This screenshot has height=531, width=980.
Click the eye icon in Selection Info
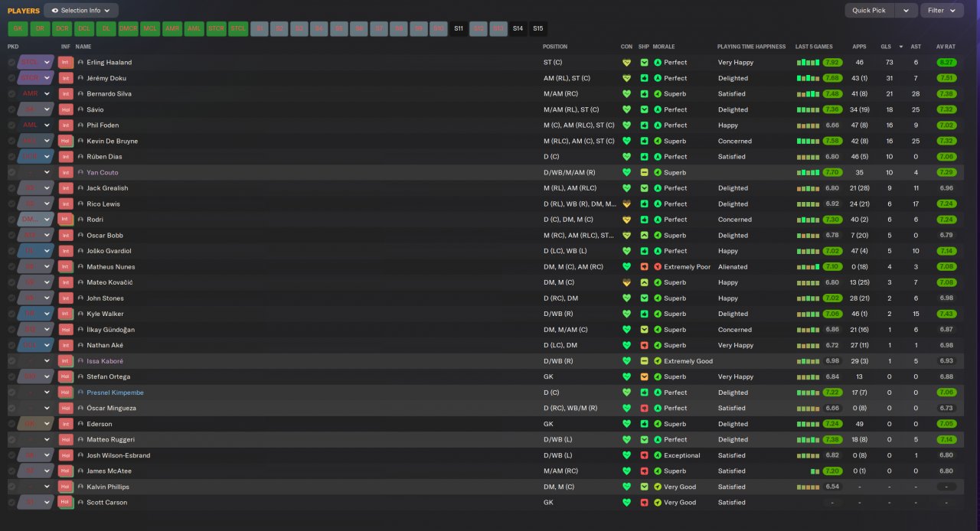(x=54, y=11)
